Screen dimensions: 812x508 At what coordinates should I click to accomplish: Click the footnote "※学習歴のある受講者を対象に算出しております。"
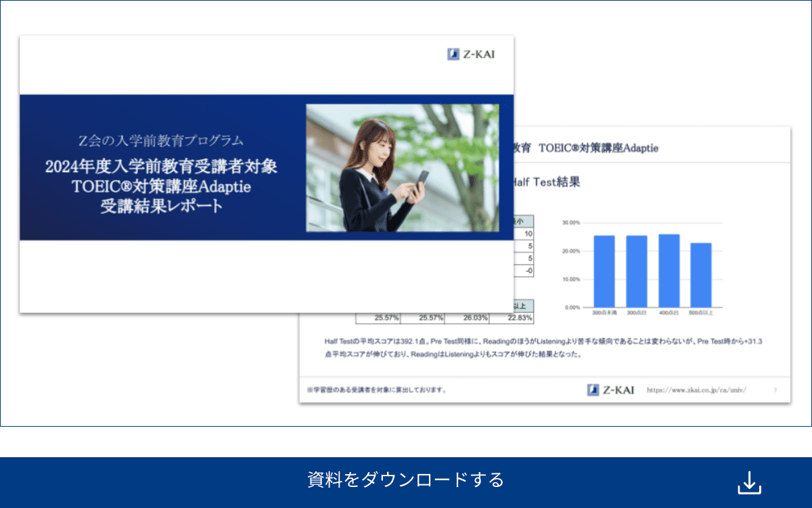(376, 390)
